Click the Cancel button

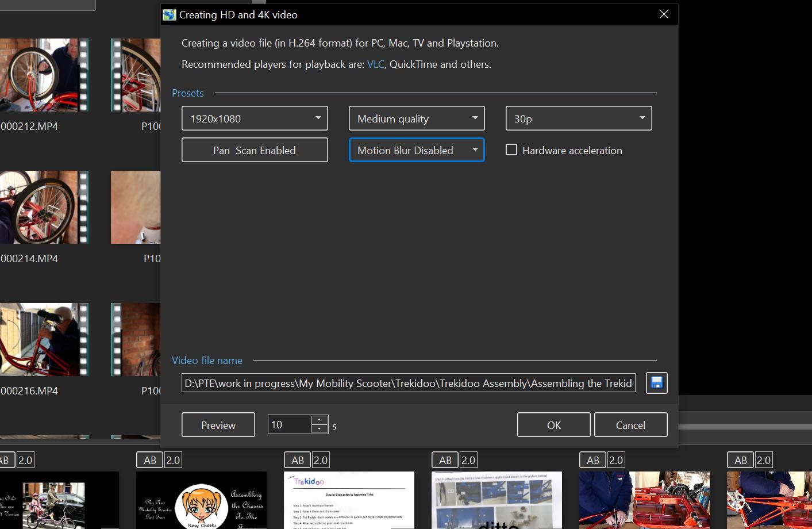point(630,425)
